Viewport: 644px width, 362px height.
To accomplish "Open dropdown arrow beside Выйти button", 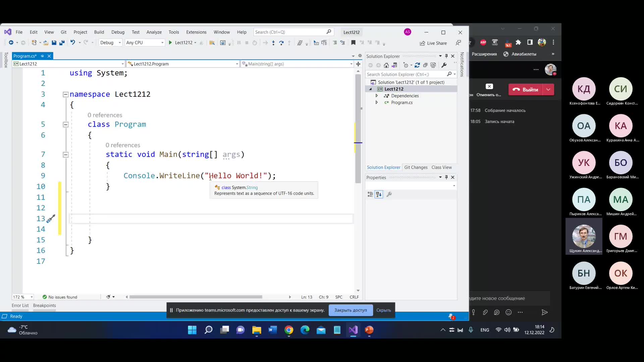I will tap(548, 89).
